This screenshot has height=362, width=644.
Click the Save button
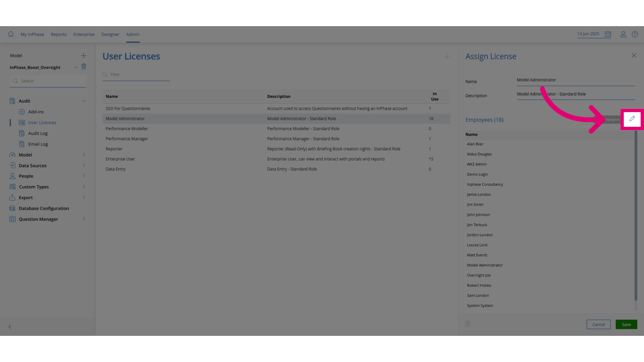click(626, 324)
